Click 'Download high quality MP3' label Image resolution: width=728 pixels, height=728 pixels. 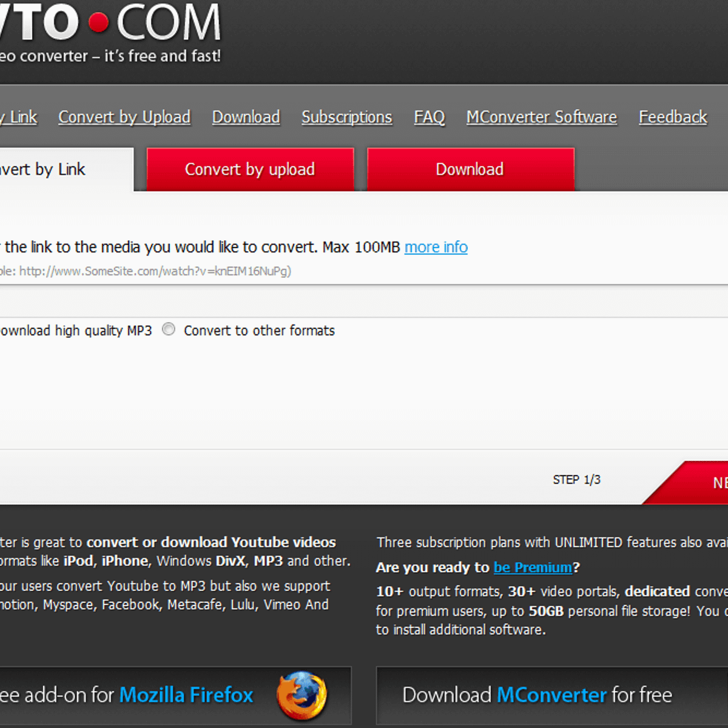click(x=76, y=331)
